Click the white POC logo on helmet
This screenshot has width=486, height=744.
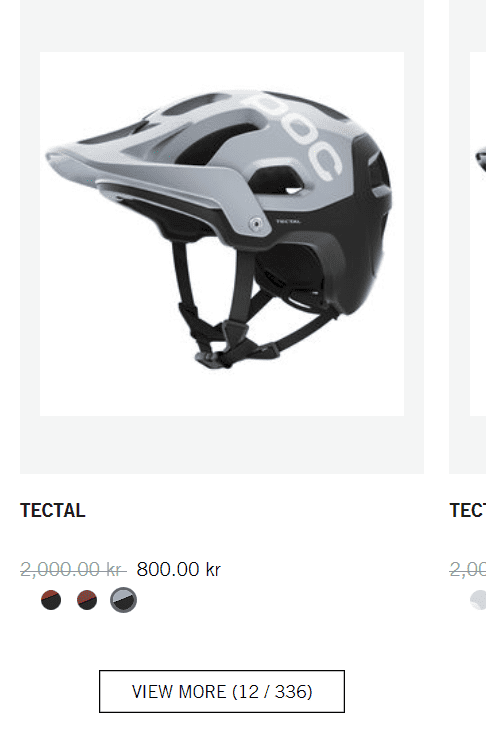[293, 135]
